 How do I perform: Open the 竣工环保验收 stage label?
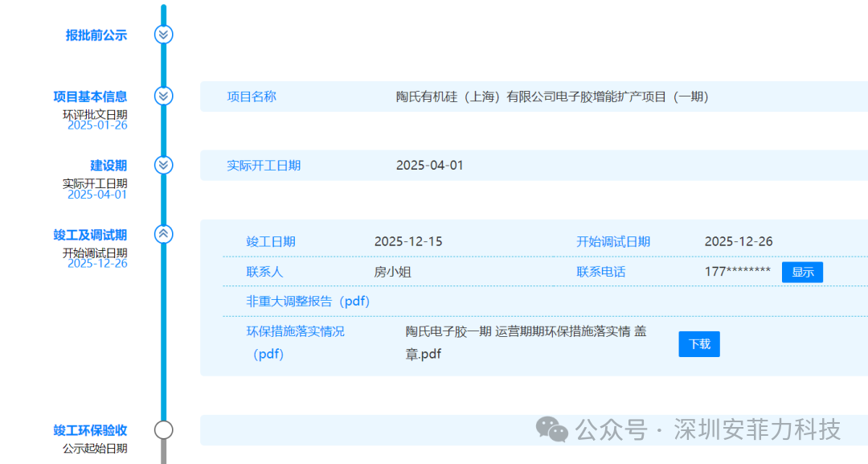pos(90,430)
